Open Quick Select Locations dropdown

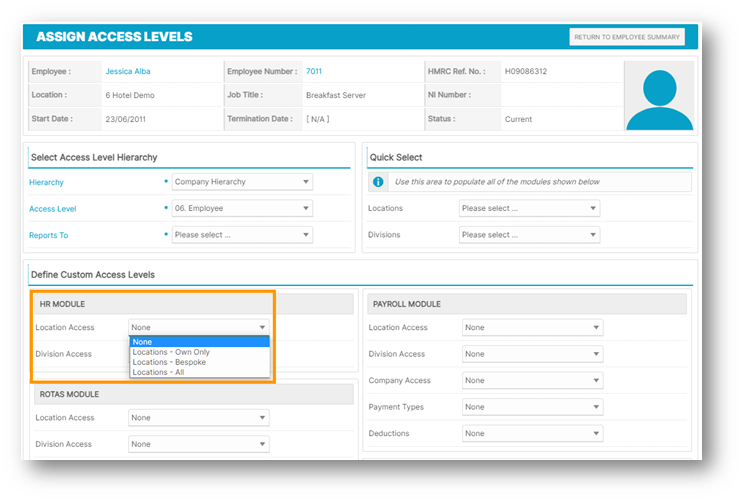(529, 208)
